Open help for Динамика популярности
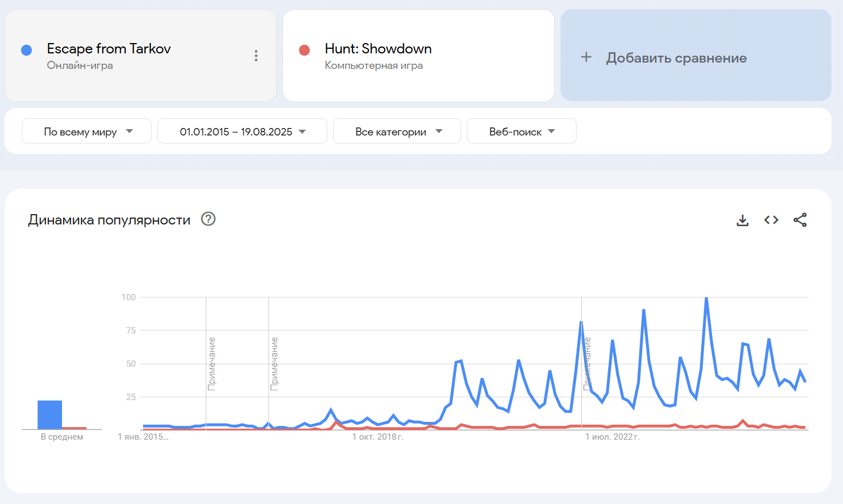 point(208,219)
